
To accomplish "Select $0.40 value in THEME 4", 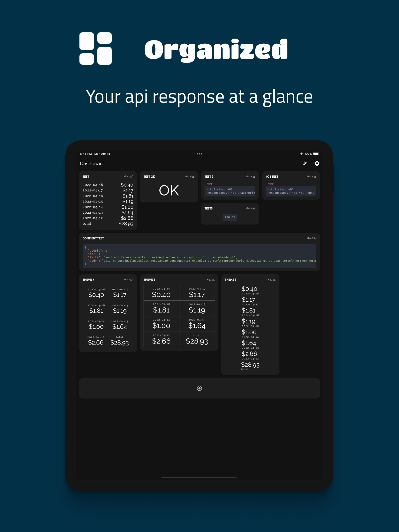I will pyautogui.click(x=96, y=295).
